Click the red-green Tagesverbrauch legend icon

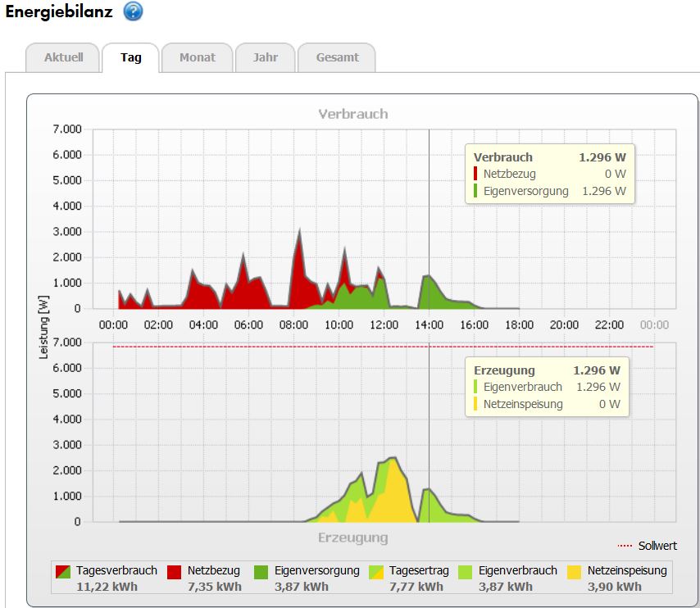point(63,572)
